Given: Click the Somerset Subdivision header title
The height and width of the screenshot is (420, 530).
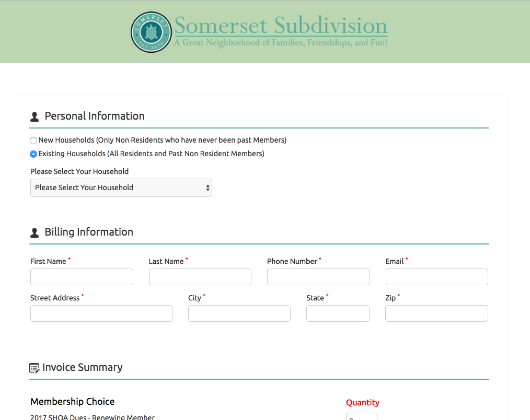Looking at the screenshot, I should click(x=281, y=26).
